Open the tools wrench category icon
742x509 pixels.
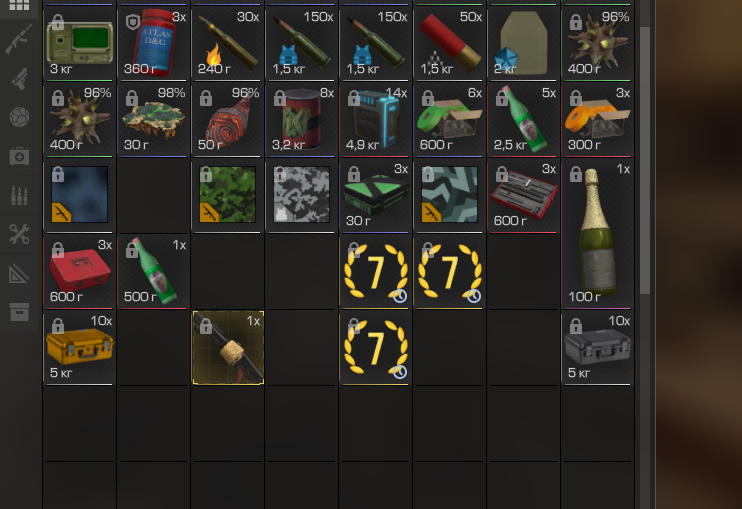(x=19, y=234)
